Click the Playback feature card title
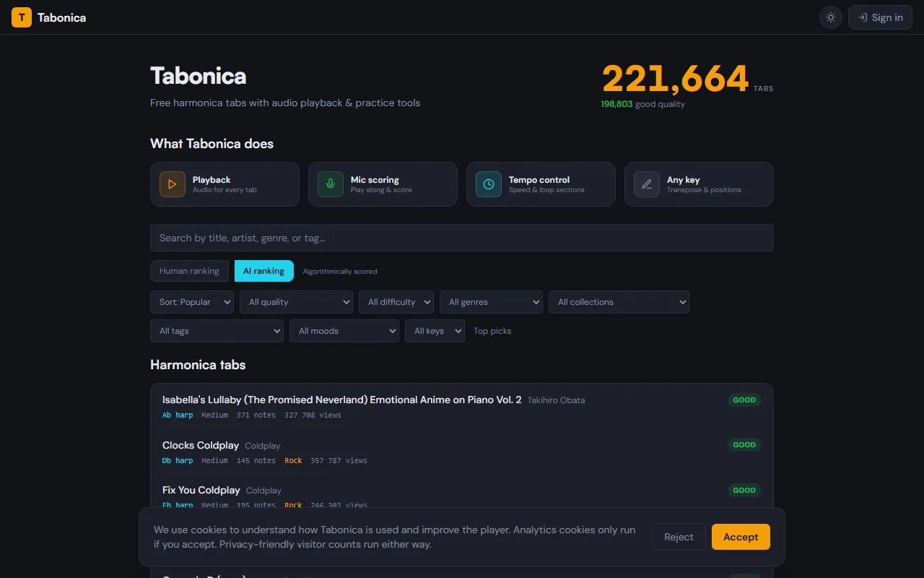 [x=212, y=180]
